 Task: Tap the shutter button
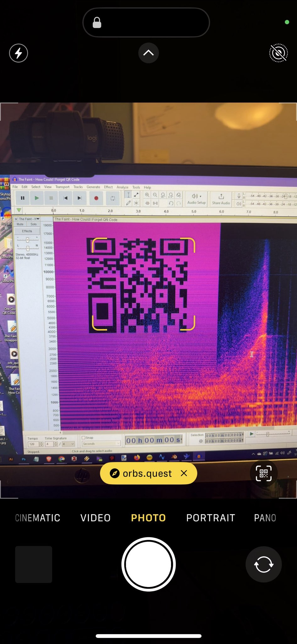[x=148, y=564]
